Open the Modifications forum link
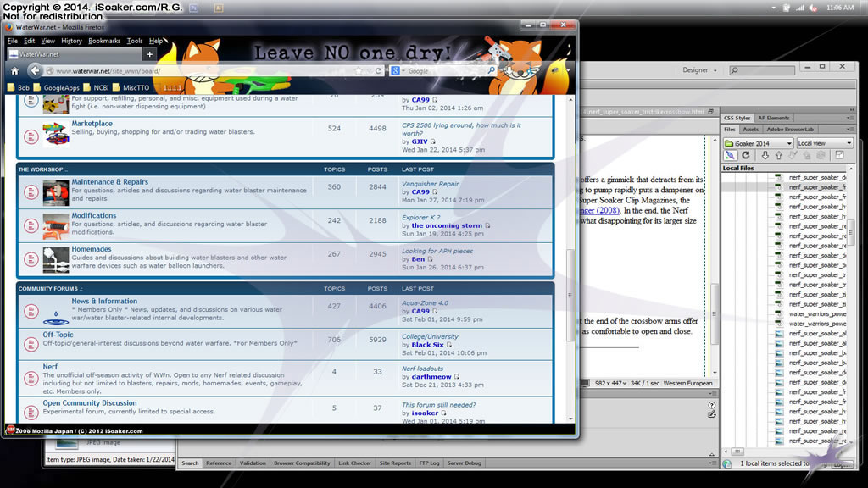The width and height of the screenshot is (868, 488). tap(93, 215)
